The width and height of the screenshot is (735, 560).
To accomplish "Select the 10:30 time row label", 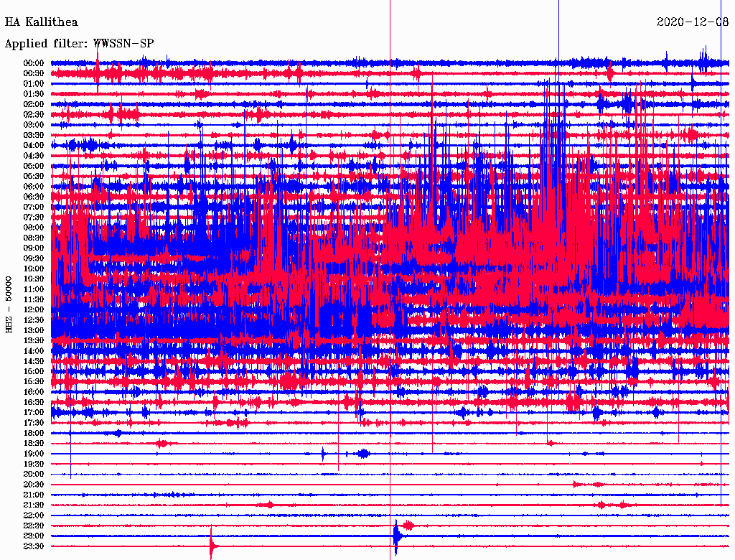I will (x=34, y=279).
